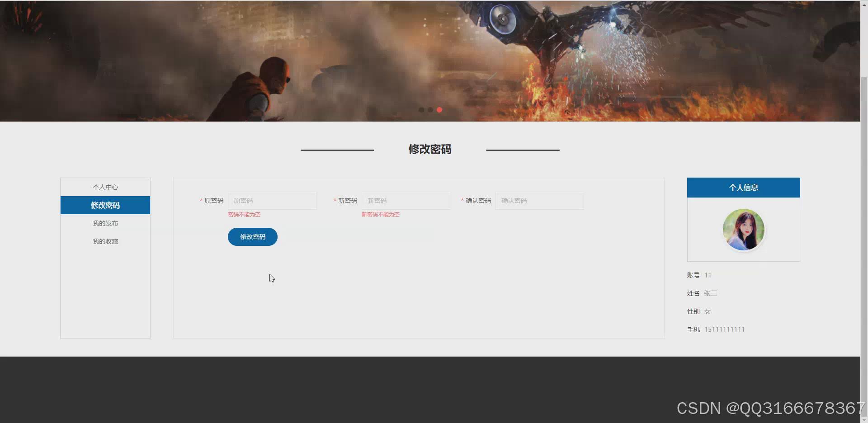Open 个人中心 in the left sidebar
868x423 pixels.
[x=105, y=187]
